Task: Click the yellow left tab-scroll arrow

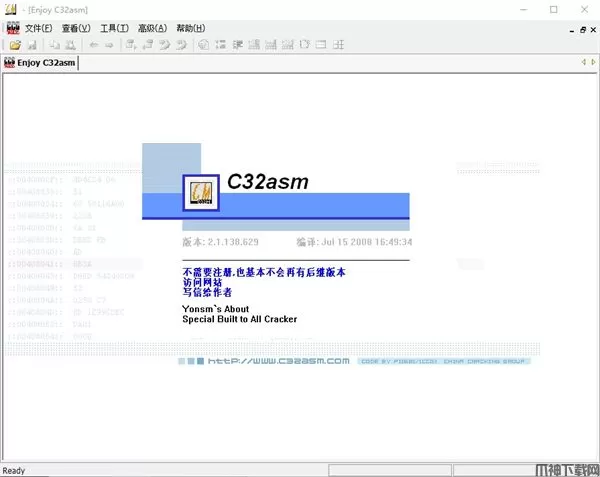Action: [x=584, y=62]
